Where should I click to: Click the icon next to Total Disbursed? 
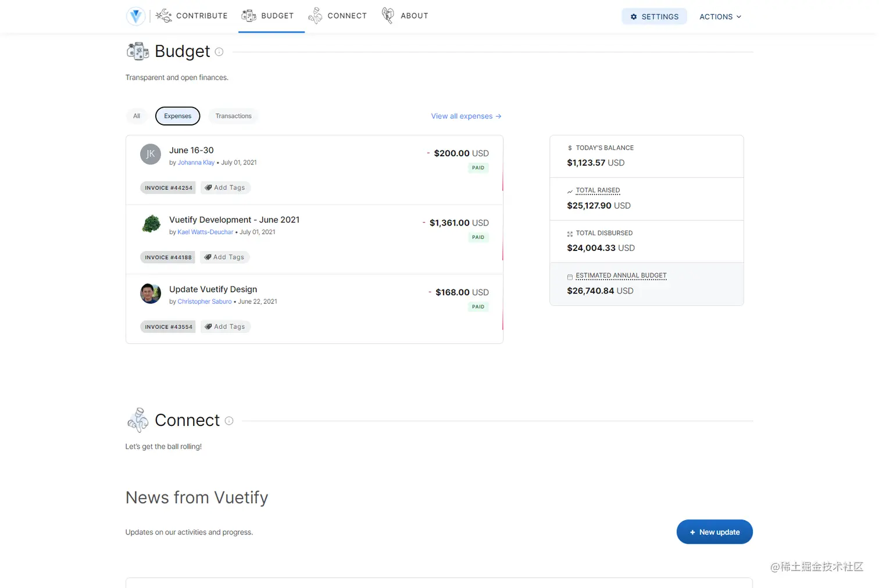(x=570, y=234)
